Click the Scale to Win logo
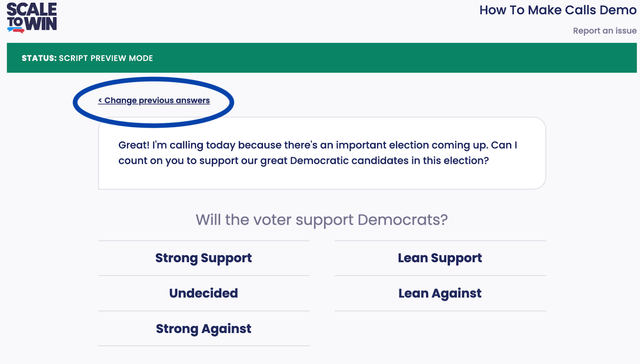This screenshot has width=640, height=364. pyautogui.click(x=32, y=18)
